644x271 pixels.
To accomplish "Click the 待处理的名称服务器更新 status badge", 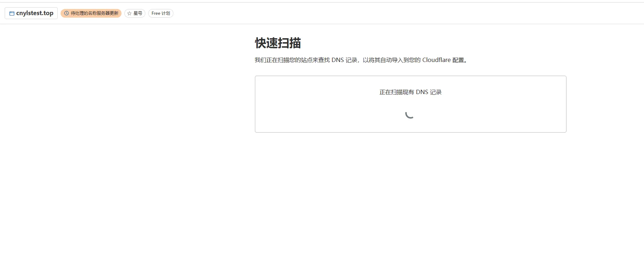I will tap(91, 13).
